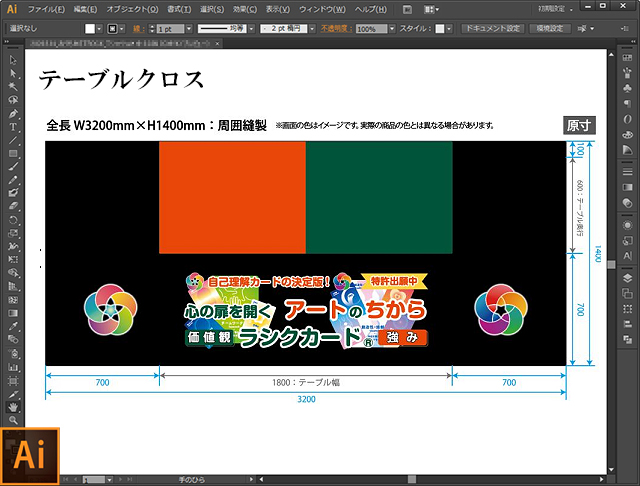
Task: Open the stroke weight dropdown
Action: (x=189, y=29)
